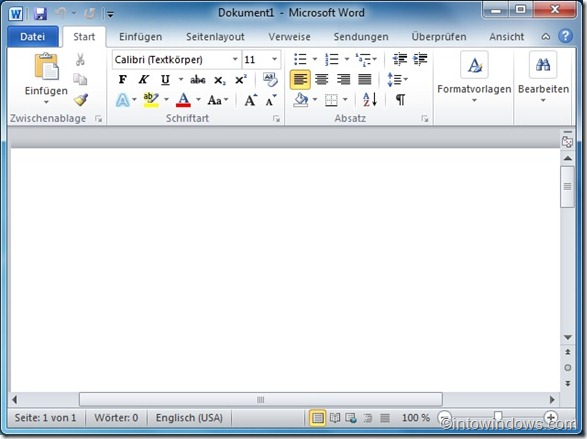Screen dimensions: 587x439
Task: Click the Word application icon in title bar
Action: click(16, 14)
